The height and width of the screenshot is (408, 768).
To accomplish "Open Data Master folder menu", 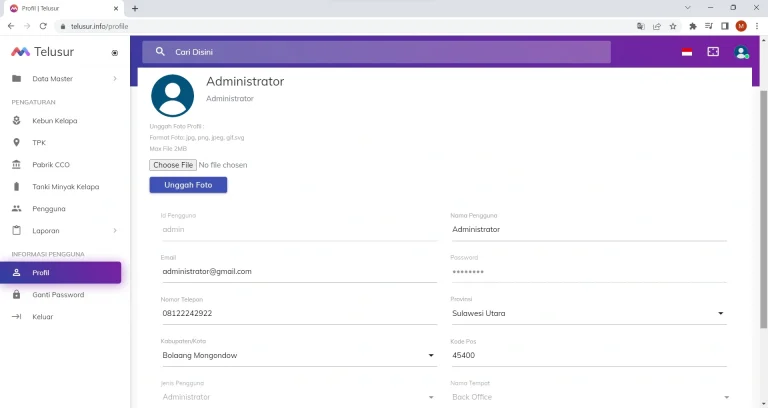I will [x=52, y=79].
